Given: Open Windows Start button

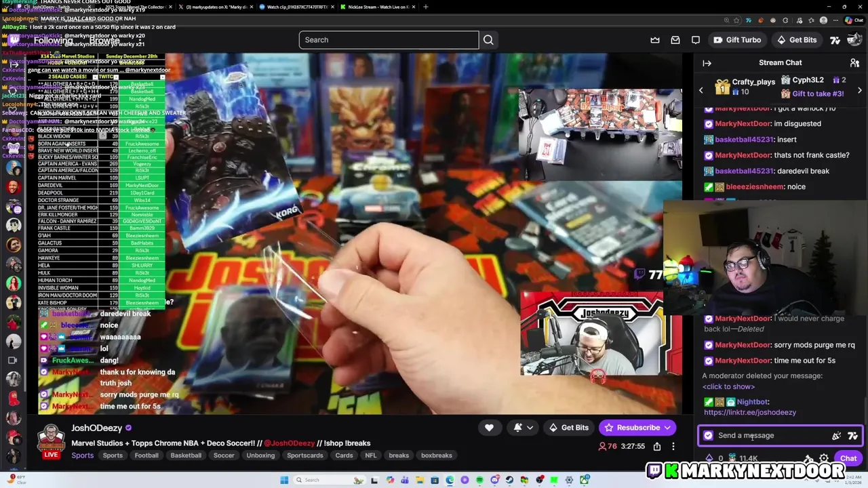Looking at the screenshot, I should coord(284,480).
